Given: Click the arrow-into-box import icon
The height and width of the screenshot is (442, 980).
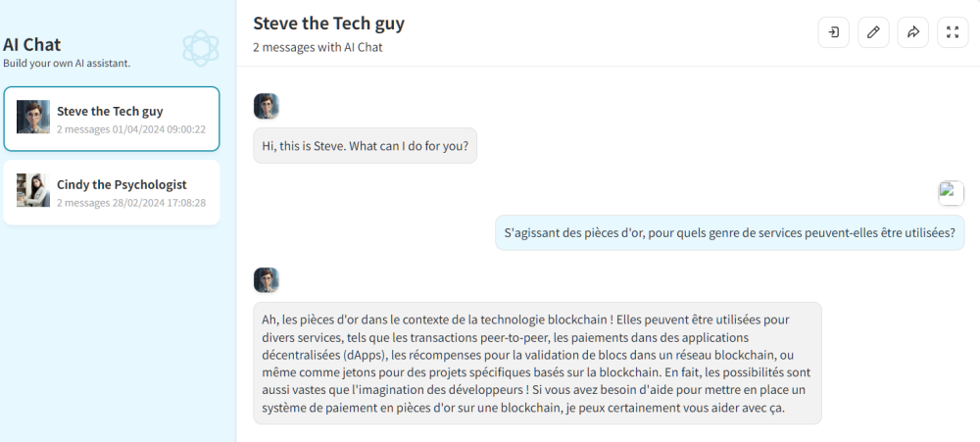Looking at the screenshot, I should tap(833, 32).
